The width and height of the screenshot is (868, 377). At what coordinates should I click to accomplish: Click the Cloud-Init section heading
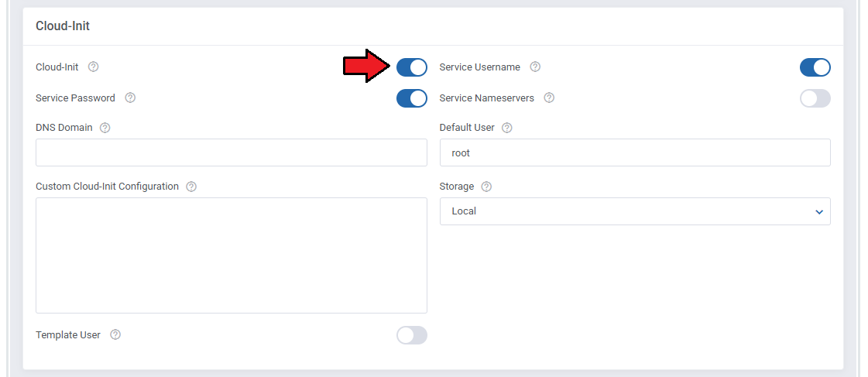(63, 26)
